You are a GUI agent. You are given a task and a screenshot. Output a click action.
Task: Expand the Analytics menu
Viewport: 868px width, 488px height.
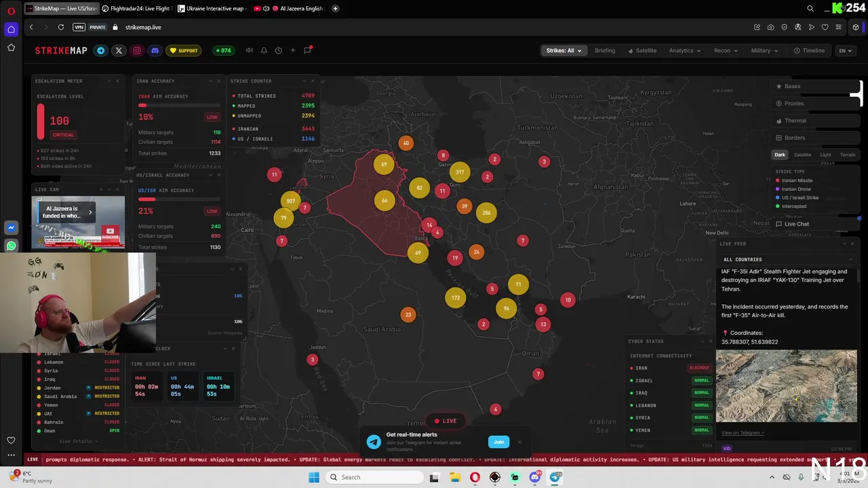[x=684, y=50]
